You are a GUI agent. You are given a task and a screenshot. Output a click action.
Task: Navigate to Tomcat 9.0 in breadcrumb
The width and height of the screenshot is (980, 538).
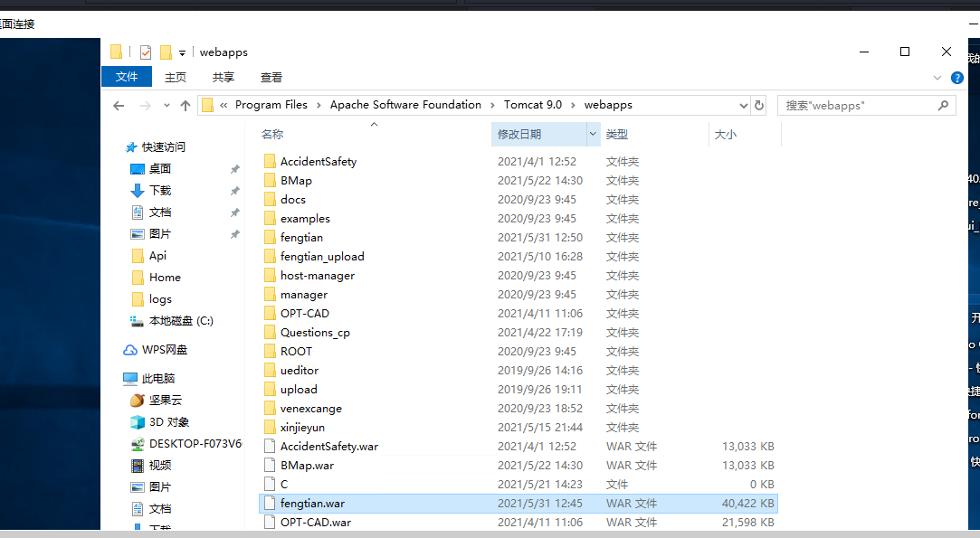point(532,105)
